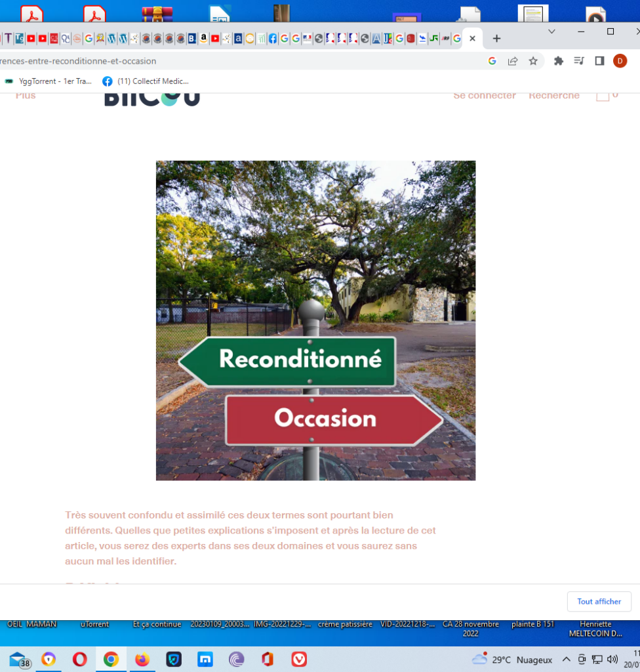The width and height of the screenshot is (640, 672).
Task: Open Firefox from the taskbar
Action: click(x=142, y=659)
